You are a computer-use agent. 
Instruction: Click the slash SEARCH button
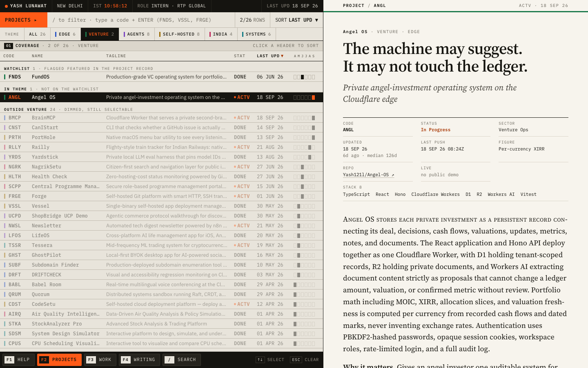(x=182, y=360)
